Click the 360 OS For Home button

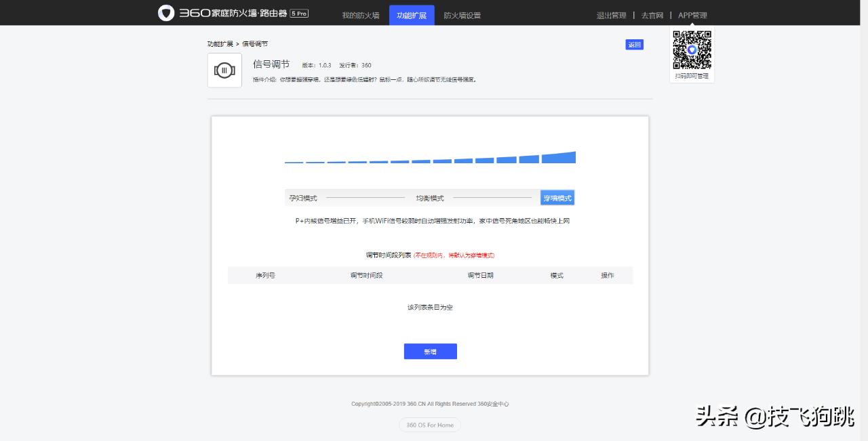point(430,425)
